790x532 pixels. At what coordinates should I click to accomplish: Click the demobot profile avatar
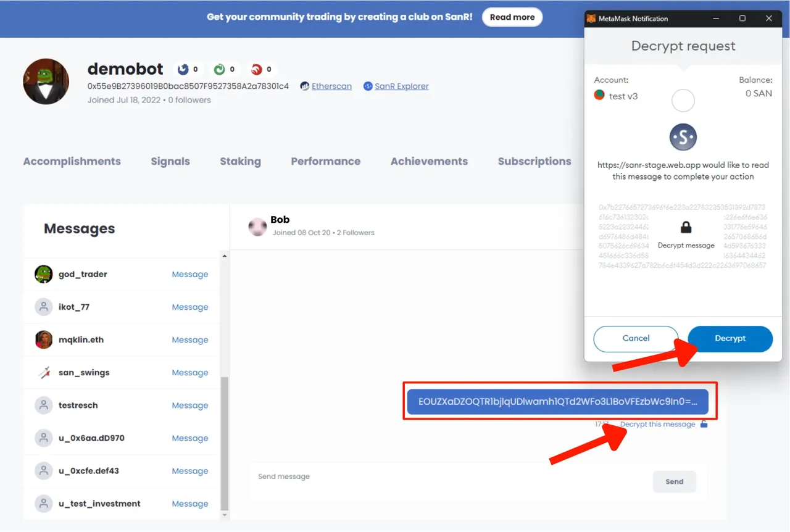tap(46, 81)
